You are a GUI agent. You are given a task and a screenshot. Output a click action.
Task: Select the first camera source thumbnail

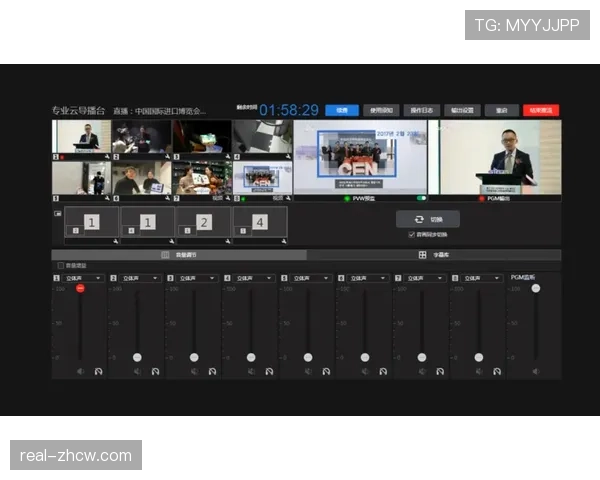82,138
